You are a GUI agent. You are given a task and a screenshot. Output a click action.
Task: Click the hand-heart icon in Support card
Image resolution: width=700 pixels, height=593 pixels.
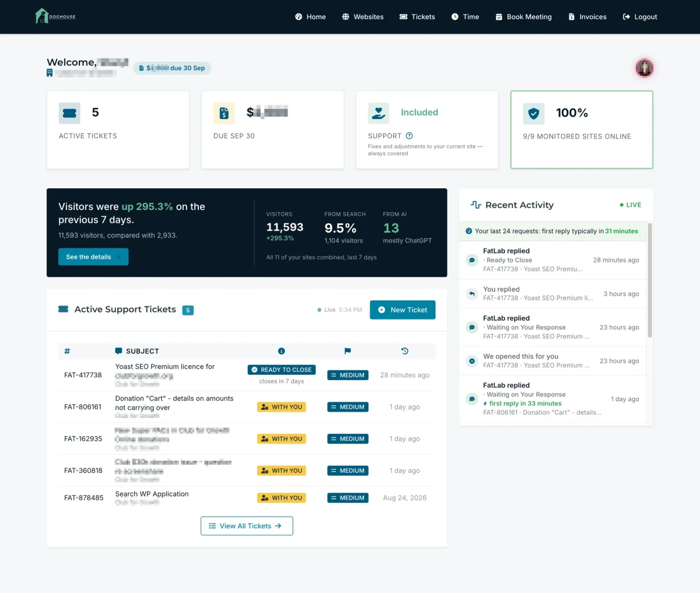[x=379, y=113]
